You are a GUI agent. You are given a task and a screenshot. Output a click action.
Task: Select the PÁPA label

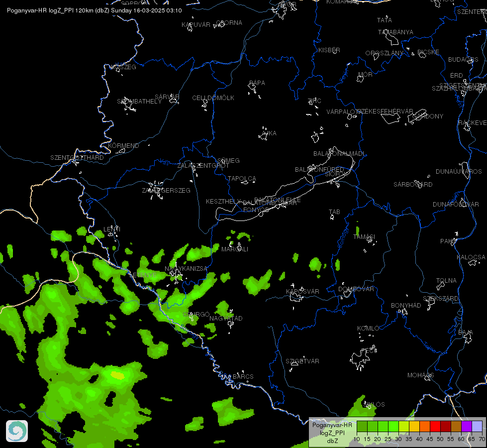pos(257,83)
